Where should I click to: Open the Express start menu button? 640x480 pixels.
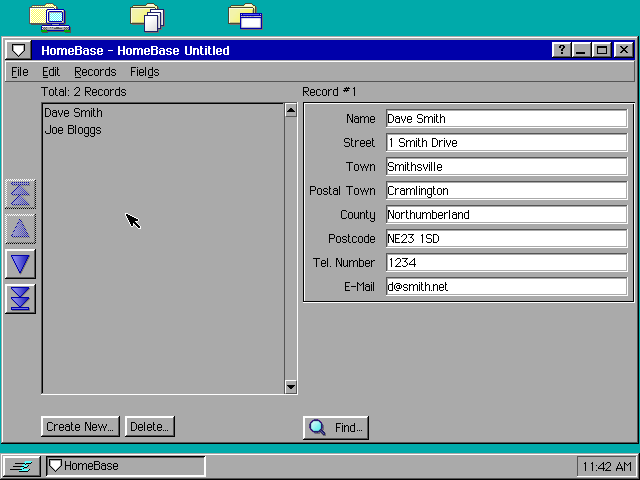(21, 466)
